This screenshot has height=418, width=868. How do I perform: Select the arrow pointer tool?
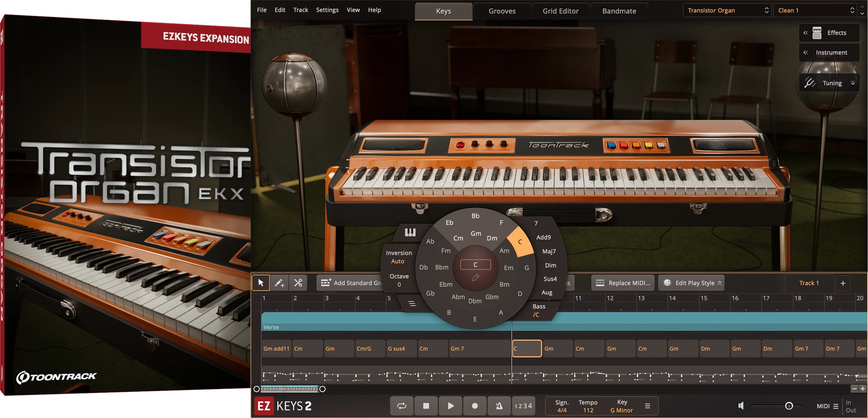[x=261, y=283]
